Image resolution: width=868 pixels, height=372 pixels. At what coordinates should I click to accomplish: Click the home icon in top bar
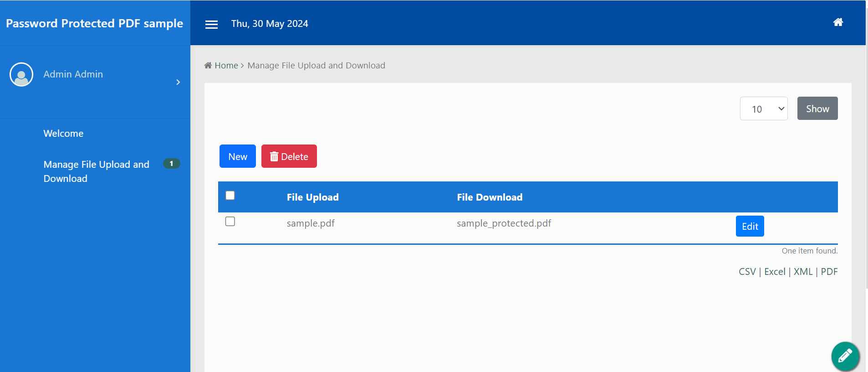[x=838, y=22]
